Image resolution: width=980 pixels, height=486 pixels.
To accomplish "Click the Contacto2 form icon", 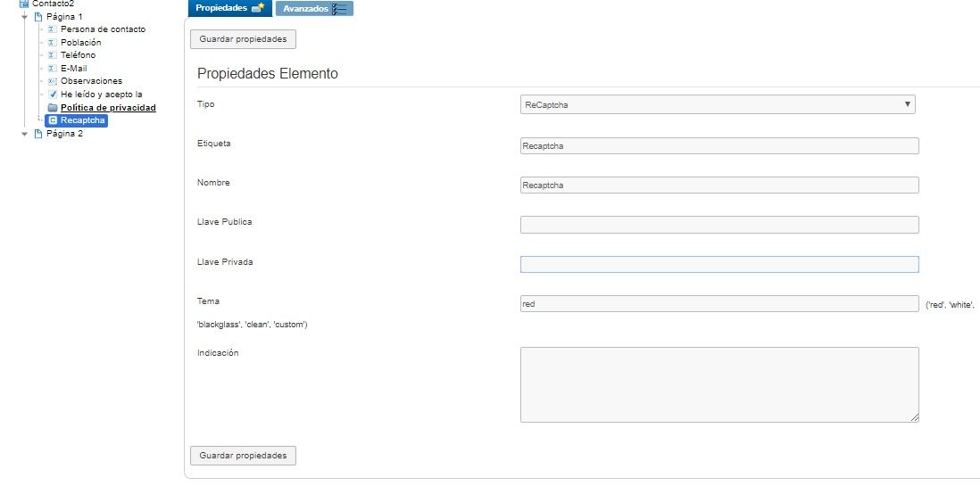I will point(24,4).
